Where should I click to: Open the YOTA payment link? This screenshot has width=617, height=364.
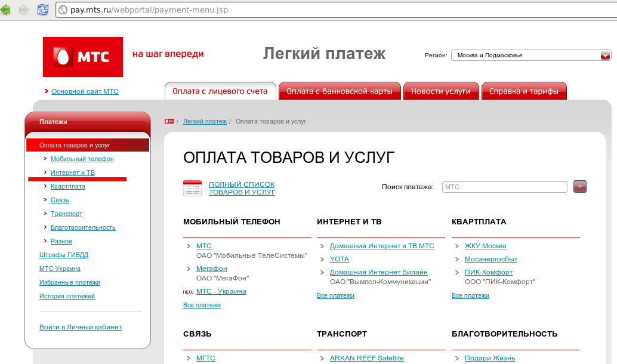coord(339,260)
